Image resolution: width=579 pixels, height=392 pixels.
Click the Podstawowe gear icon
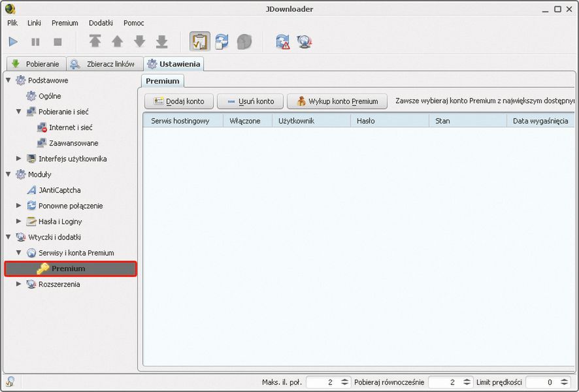tap(21, 80)
